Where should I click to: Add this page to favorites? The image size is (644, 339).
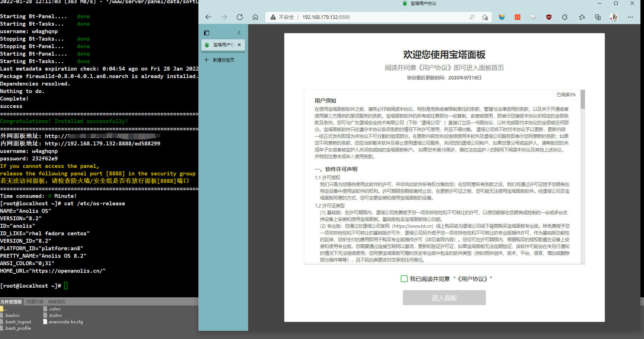pyautogui.click(x=485, y=17)
